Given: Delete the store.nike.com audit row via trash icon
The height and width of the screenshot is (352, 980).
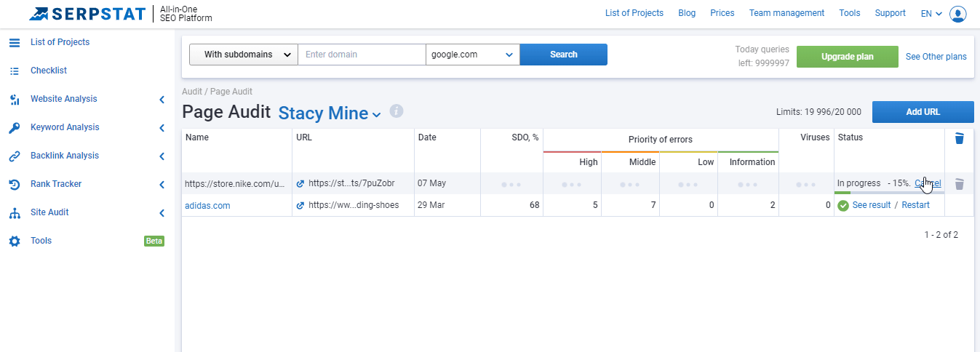Looking at the screenshot, I should click(959, 184).
